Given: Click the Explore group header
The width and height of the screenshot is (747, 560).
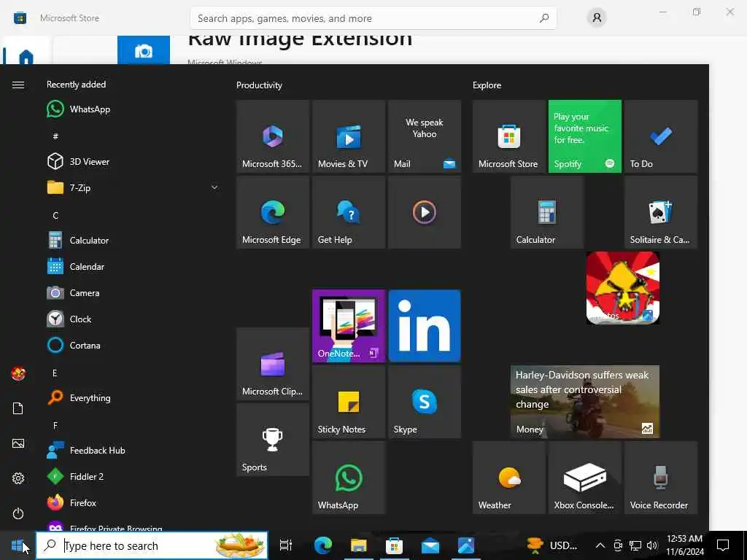Looking at the screenshot, I should (487, 85).
